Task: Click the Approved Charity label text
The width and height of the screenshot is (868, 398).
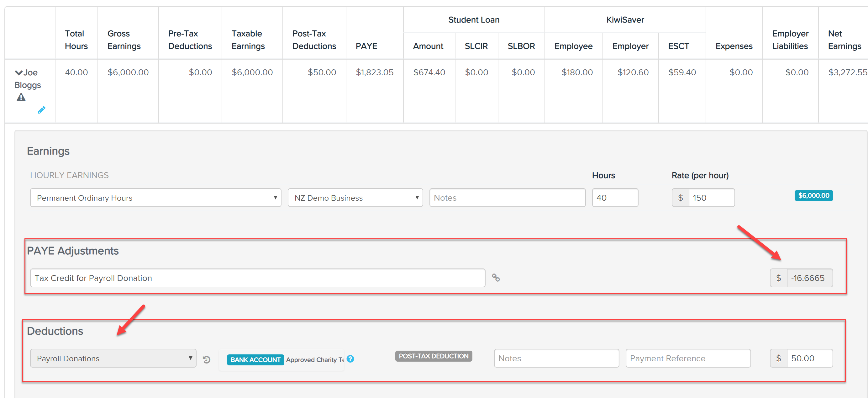Action: click(x=315, y=360)
